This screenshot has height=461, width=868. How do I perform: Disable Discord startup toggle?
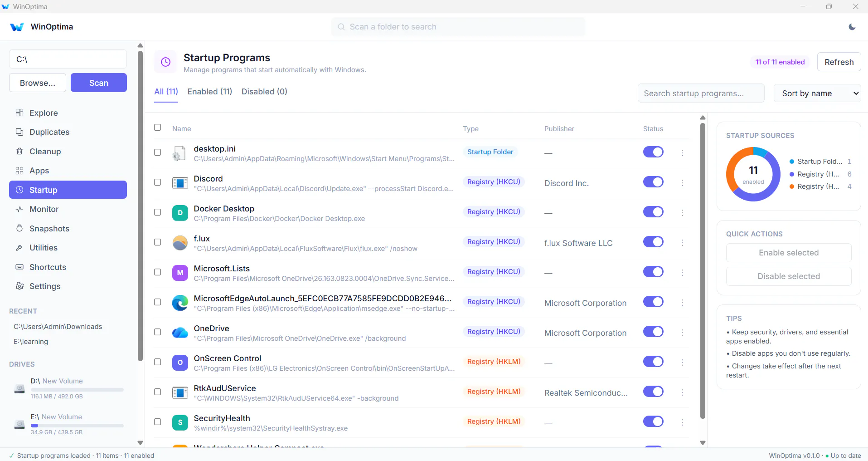(x=653, y=182)
